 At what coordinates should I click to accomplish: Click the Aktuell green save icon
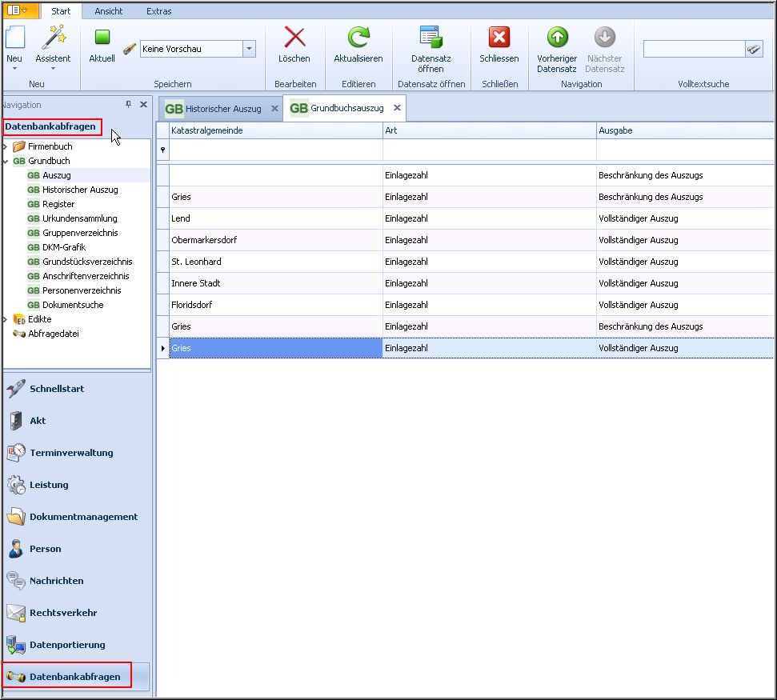click(102, 38)
